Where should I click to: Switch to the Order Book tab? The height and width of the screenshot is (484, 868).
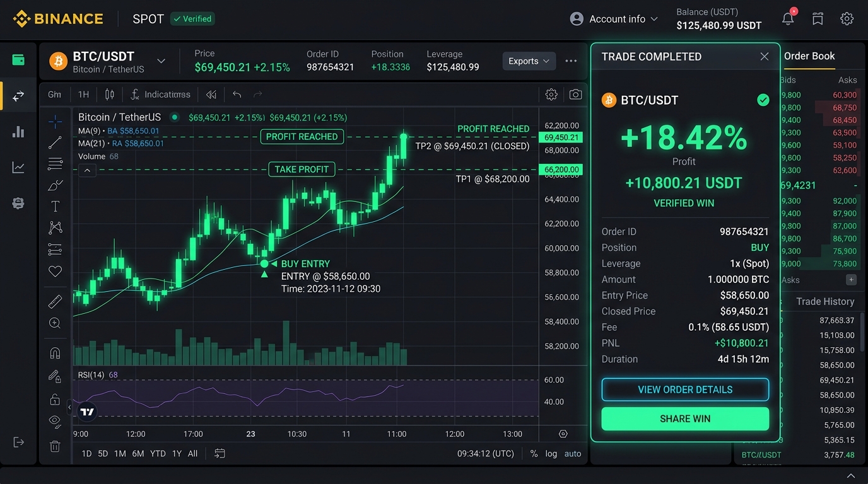point(809,56)
